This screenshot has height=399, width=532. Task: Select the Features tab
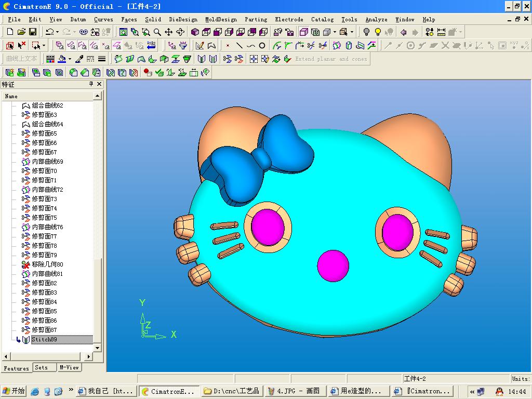(17, 368)
